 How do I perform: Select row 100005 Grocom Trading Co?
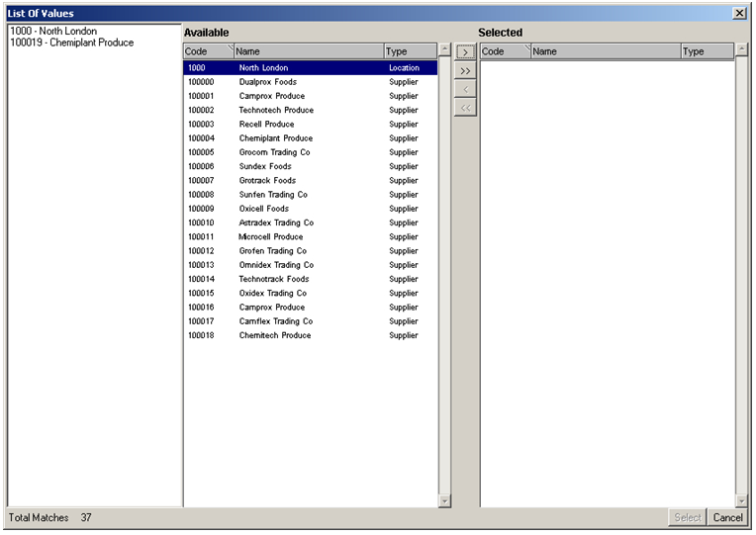point(311,152)
